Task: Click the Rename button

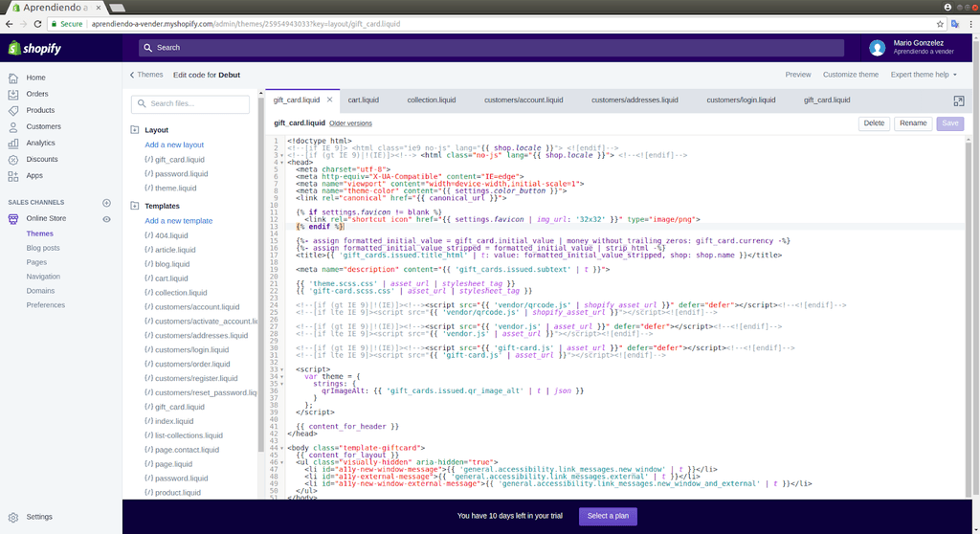Action: tap(913, 123)
